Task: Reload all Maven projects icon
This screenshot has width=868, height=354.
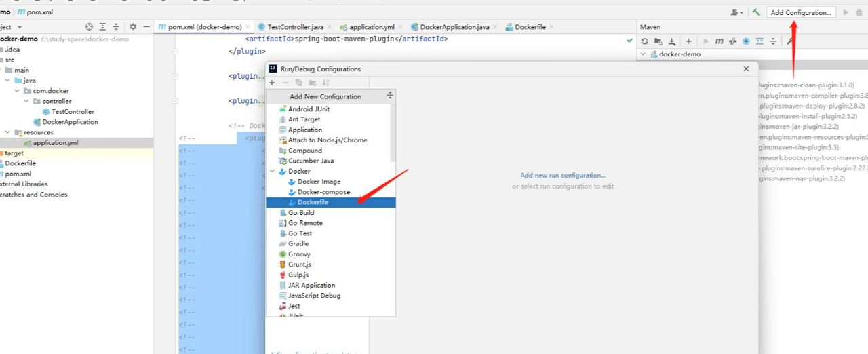Action: [x=645, y=41]
